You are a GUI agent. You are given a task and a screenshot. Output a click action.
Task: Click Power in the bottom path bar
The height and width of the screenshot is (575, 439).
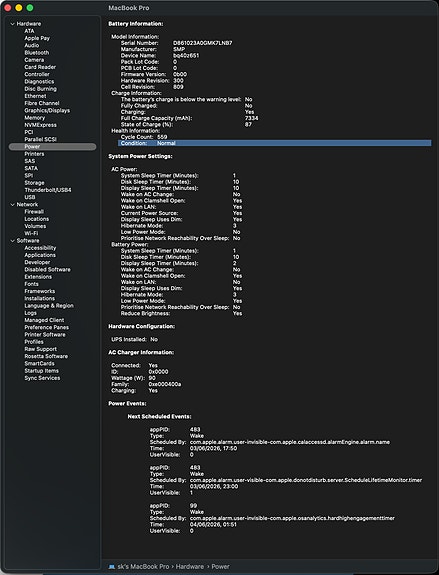pyautogui.click(x=220, y=567)
